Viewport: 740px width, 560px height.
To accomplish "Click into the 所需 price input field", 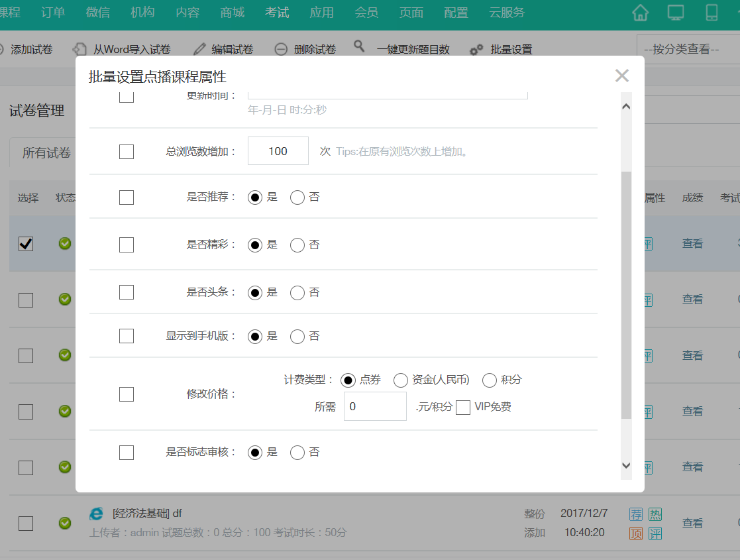I will 375,406.
